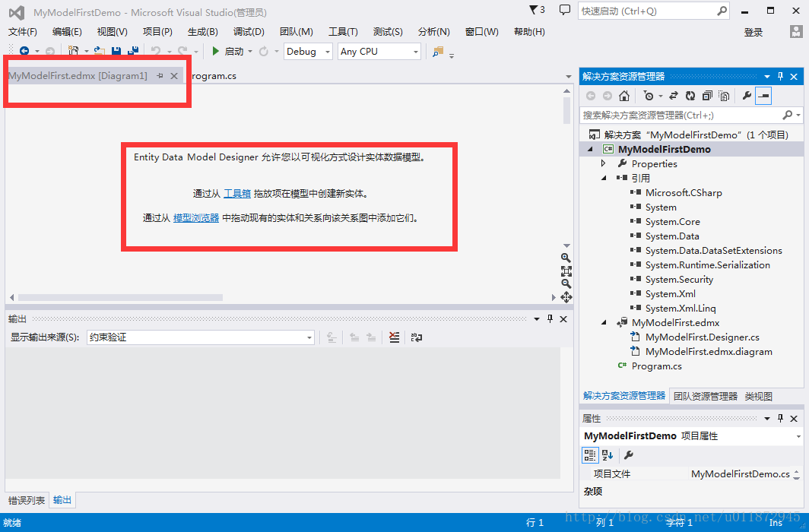Click the diagram Zoom Out magnifier
The image size is (809, 532).
tap(566, 283)
